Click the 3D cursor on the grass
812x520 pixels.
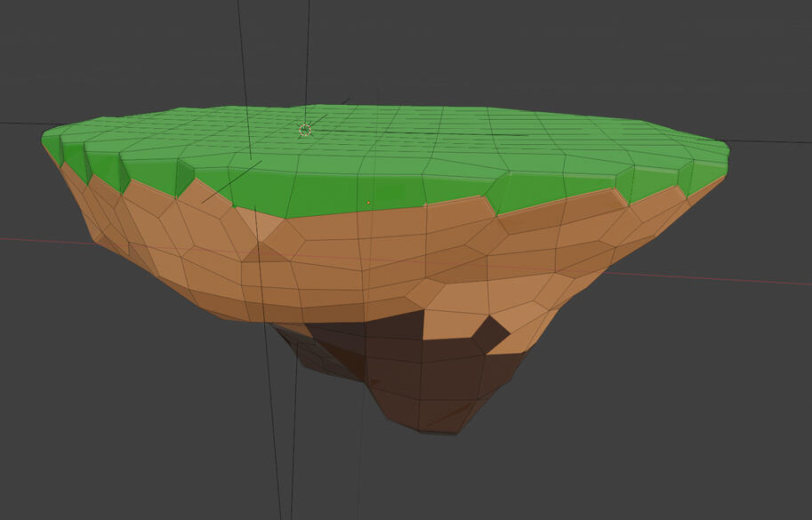coord(305,131)
